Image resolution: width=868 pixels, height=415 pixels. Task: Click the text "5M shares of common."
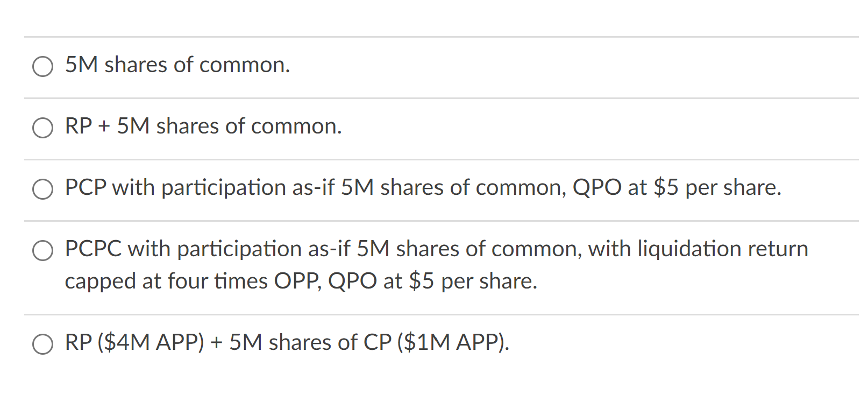177,66
